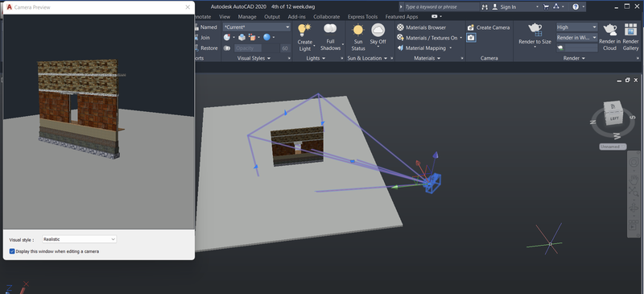Click the W compass letter on ViewCube

coord(617,135)
